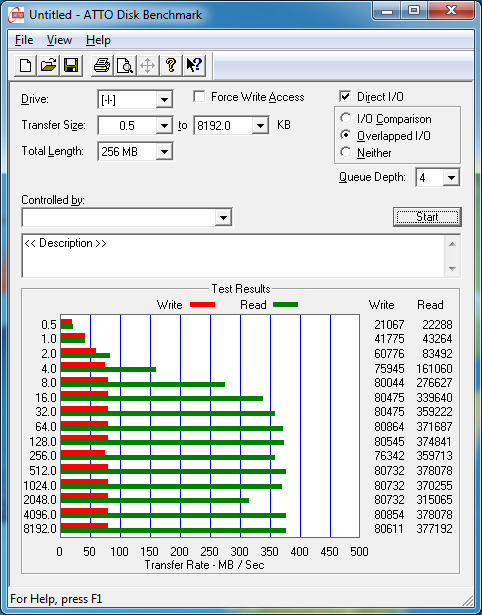Click the Open file folder icon
This screenshot has width=482, height=615.
click(48, 65)
